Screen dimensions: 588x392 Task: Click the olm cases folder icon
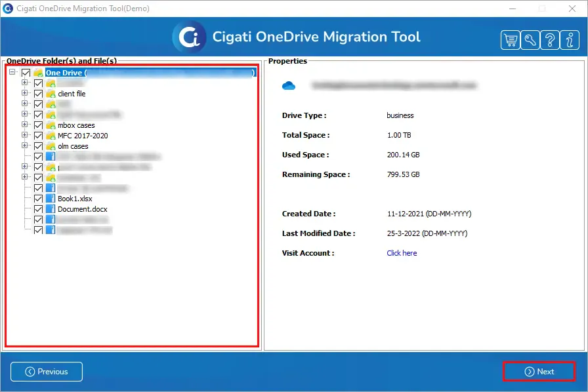coord(51,146)
